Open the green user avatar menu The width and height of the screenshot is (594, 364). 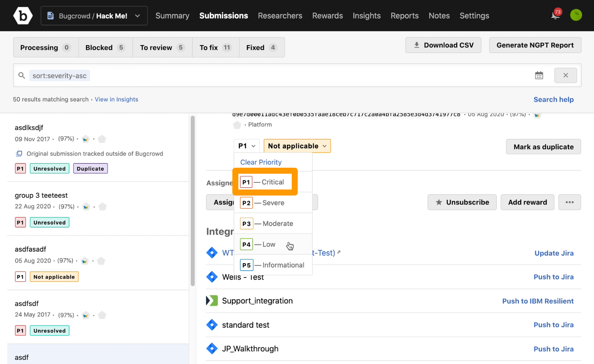[x=576, y=15]
